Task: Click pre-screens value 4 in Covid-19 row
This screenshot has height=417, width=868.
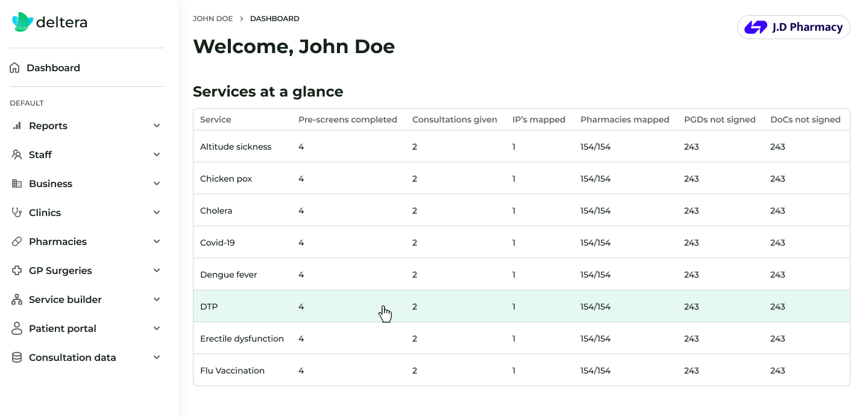Action: (x=301, y=243)
